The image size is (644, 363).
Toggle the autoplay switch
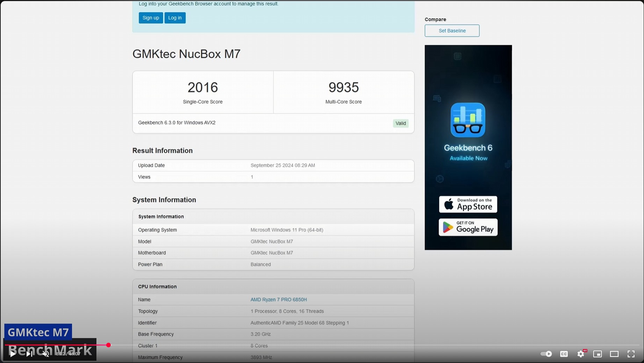[546, 354]
